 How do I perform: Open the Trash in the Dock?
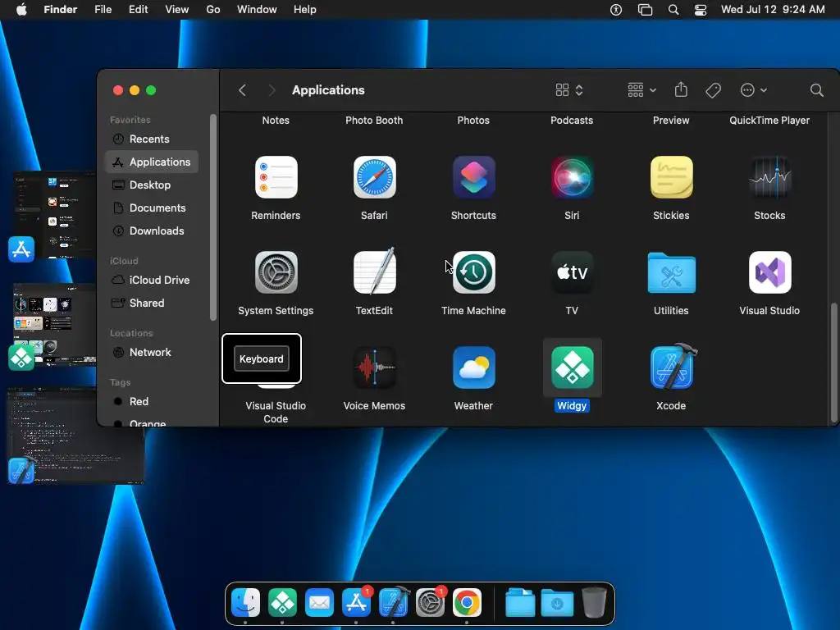click(x=594, y=603)
